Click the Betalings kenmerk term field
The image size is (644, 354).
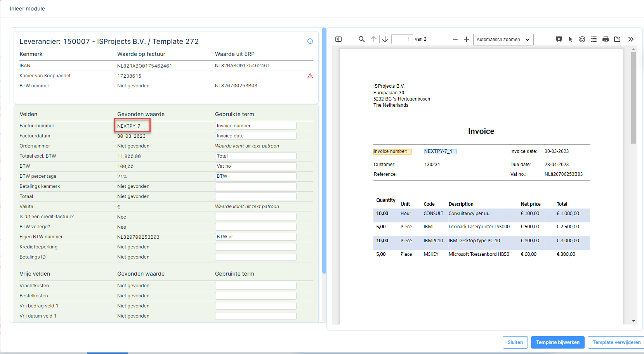click(255, 186)
